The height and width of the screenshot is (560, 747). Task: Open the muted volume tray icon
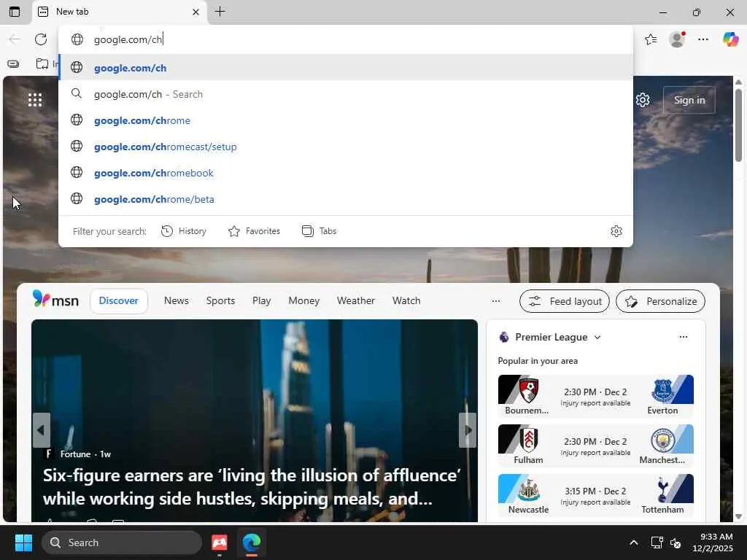tap(675, 542)
